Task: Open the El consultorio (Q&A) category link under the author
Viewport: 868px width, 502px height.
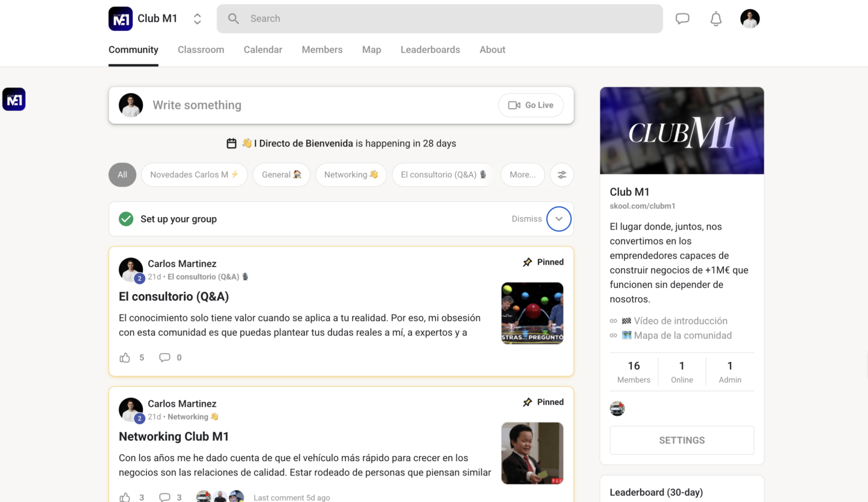Action: click(208, 277)
